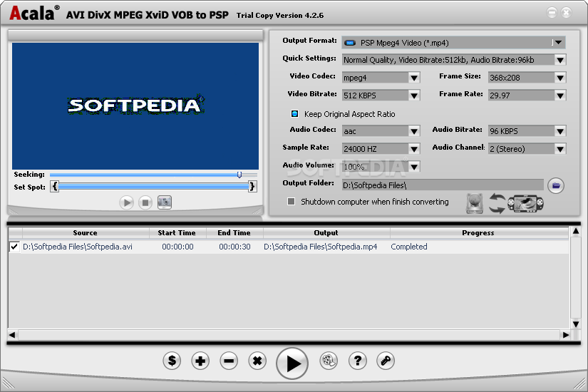Enable Shutdown computer when finish converting

coord(291,202)
